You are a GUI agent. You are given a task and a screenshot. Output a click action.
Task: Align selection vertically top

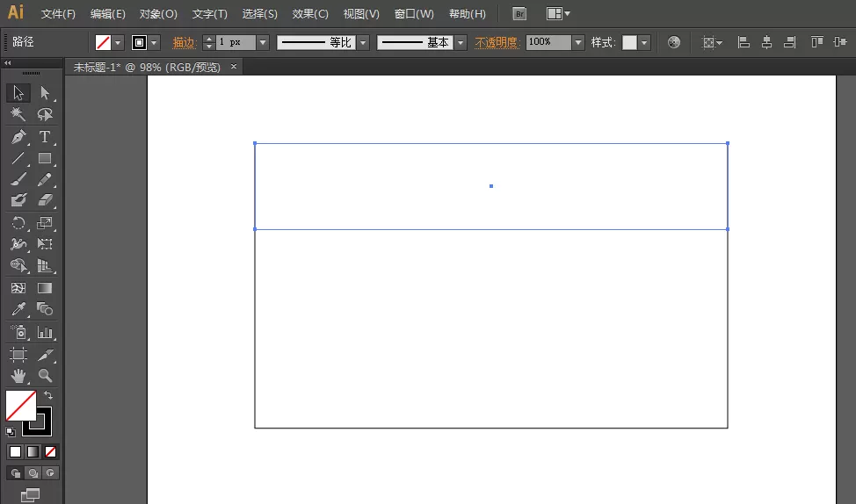816,42
